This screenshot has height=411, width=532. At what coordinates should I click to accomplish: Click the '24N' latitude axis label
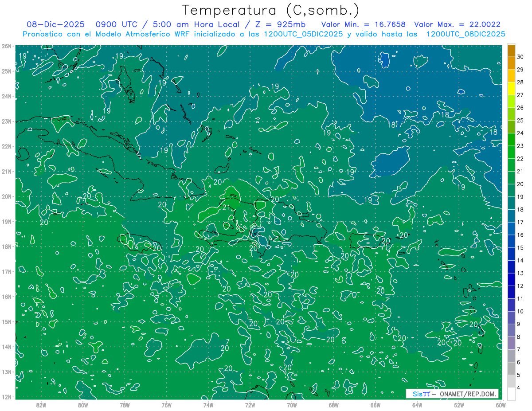[7, 96]
